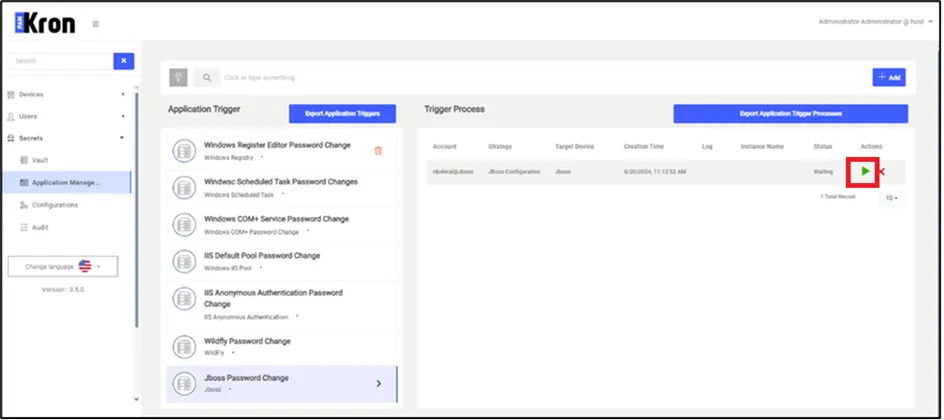Click the Users sidebar icon
The width and height of the screenshot is (944, 420).
(x=10, y=116)
